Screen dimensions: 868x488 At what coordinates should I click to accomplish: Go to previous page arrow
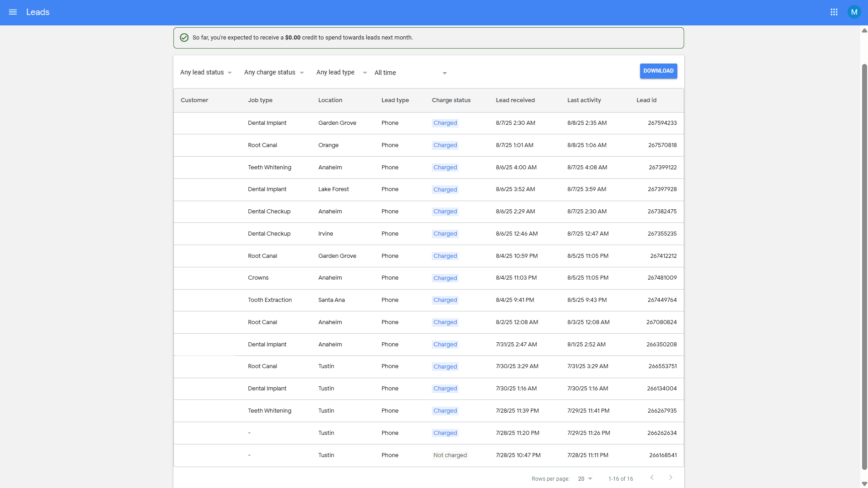coord(652,478)
